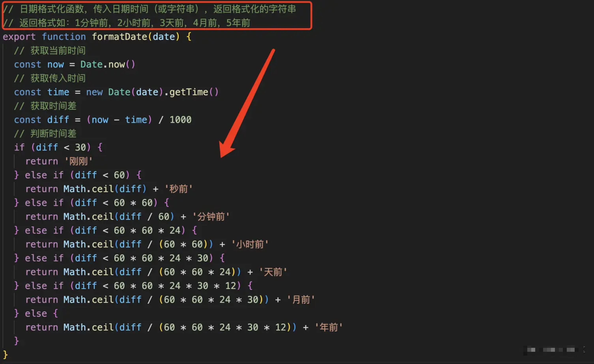This screenshot has height=364, width=594.
Task: Click the formatDate function name
Action: pos(120,37)
